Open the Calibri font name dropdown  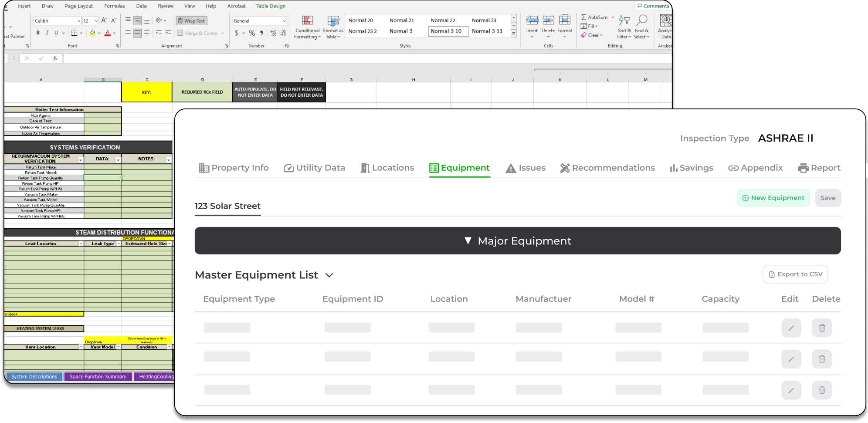(78, 21)
